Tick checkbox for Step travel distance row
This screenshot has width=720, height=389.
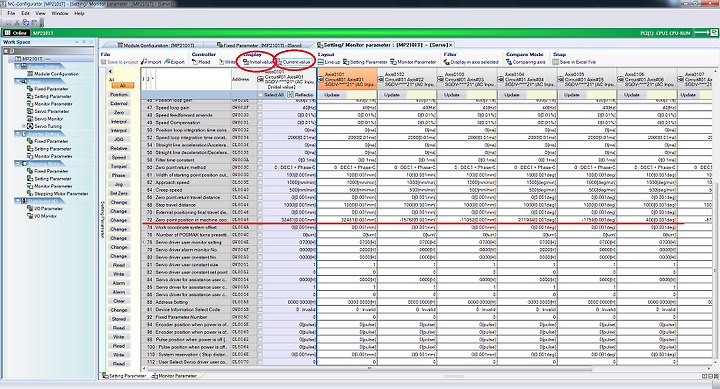pyautogui.click(x=260, y=205)
